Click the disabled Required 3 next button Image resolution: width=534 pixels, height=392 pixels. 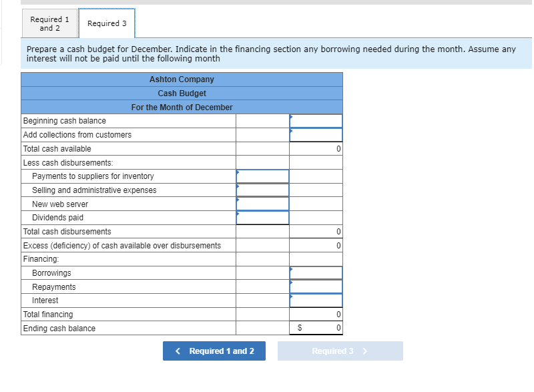(x=340, y=351)
